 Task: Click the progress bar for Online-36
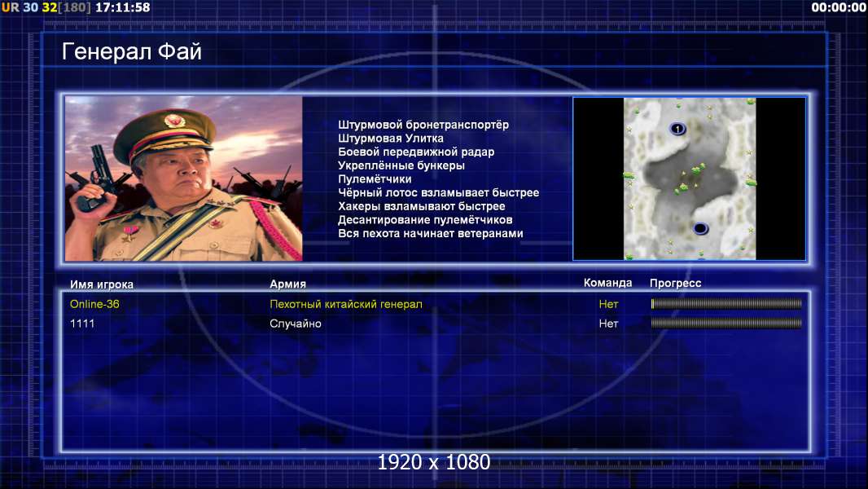pyautogui.click(x=726, y=303)
